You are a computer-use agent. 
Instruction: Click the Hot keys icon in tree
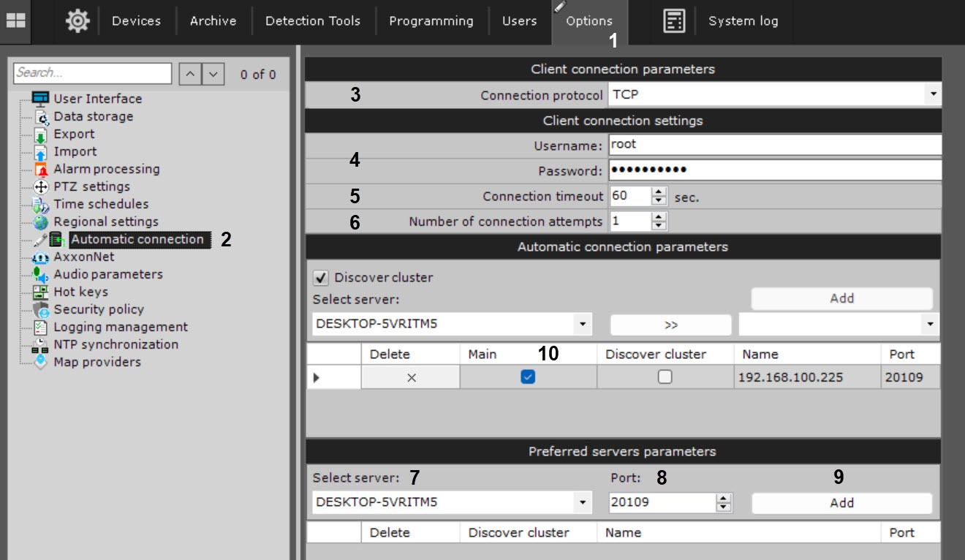click(x=41, y=292)
